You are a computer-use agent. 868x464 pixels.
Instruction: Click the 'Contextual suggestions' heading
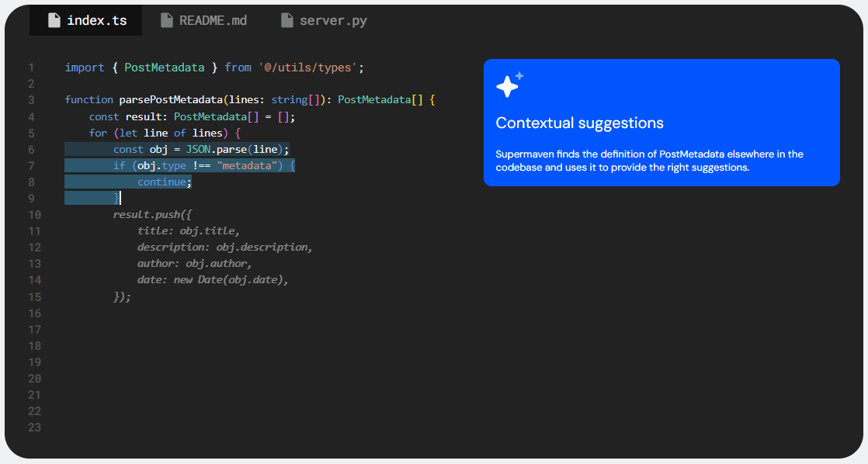pyautogui.click(x=580, y=123)
